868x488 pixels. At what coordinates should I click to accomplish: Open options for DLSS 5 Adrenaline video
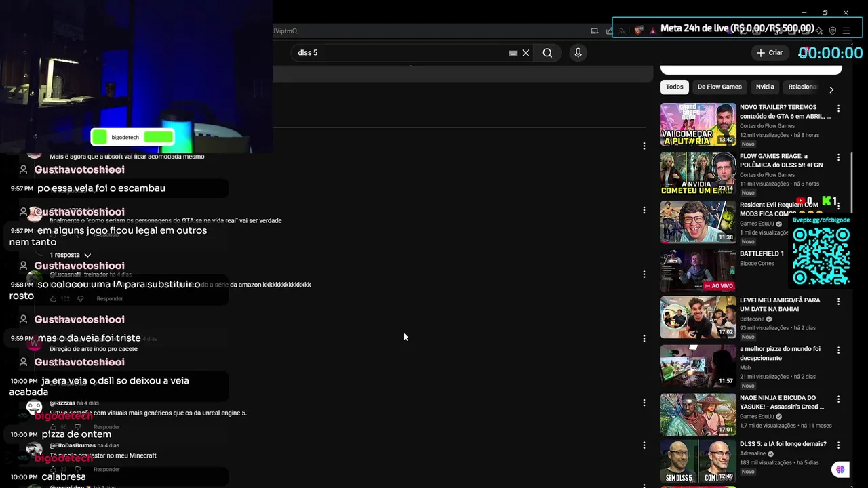point(838,445)
